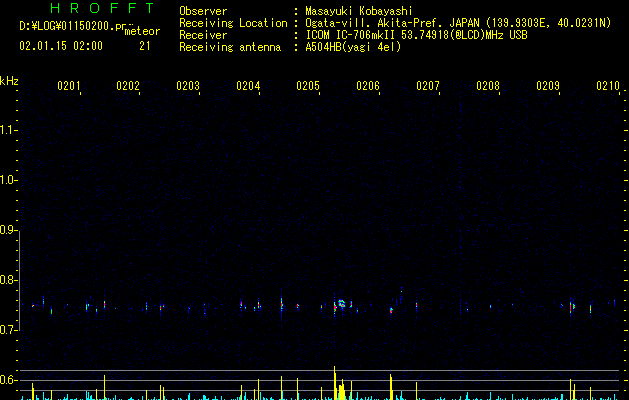Click the 'Observer' field label
Viewport: 629px width, 400px height.
tap(203, 11)
